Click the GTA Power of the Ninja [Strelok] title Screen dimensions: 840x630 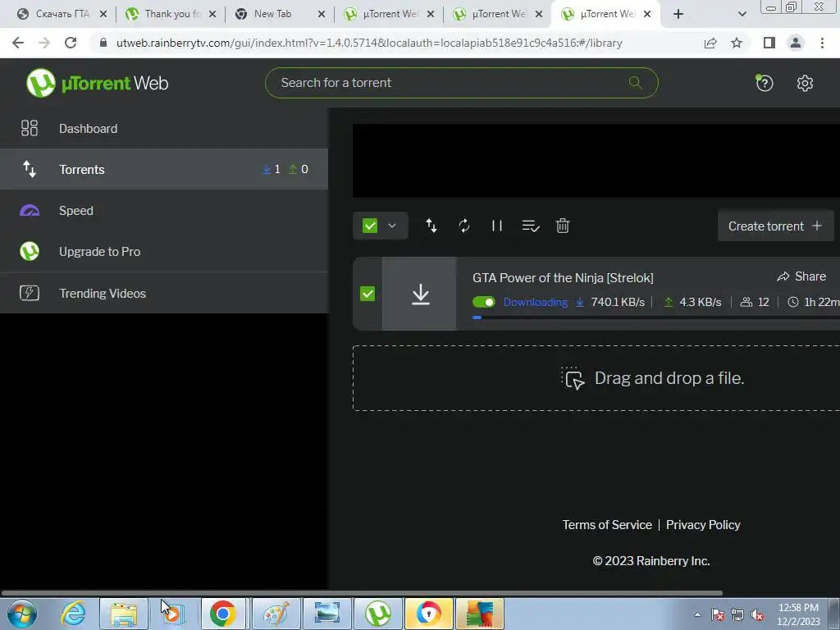pos(563,277)
